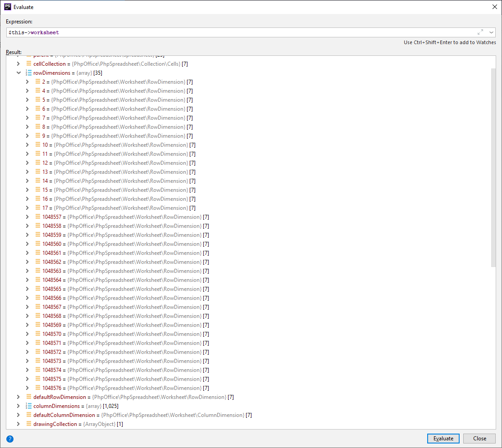
Task: Click the RowDimension icon for row 2
Action: point(37,81)
